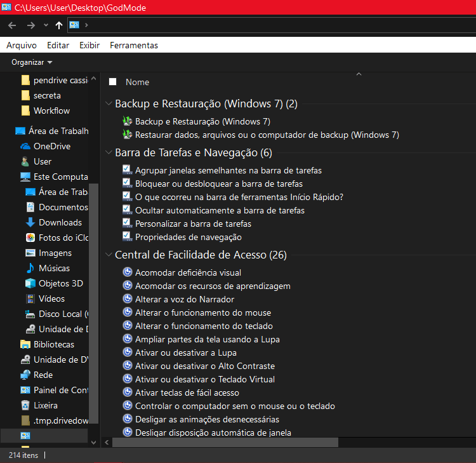
Task: Click the Imagens folder icon
Action: tap(30, 253)
